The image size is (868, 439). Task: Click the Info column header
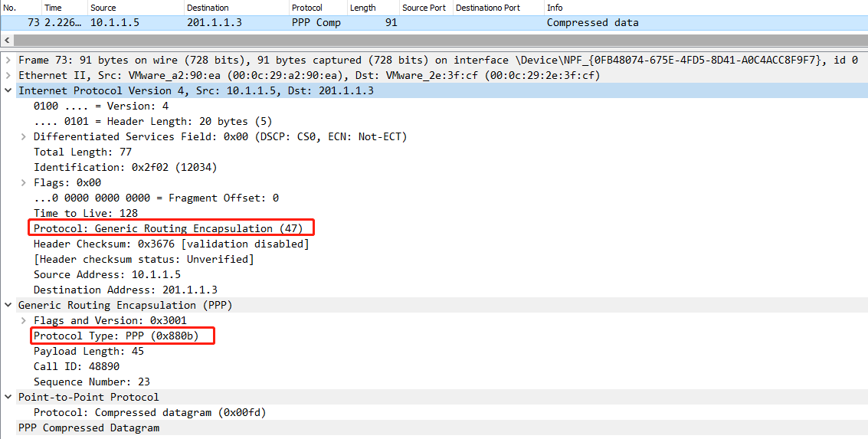pos(555,8)
